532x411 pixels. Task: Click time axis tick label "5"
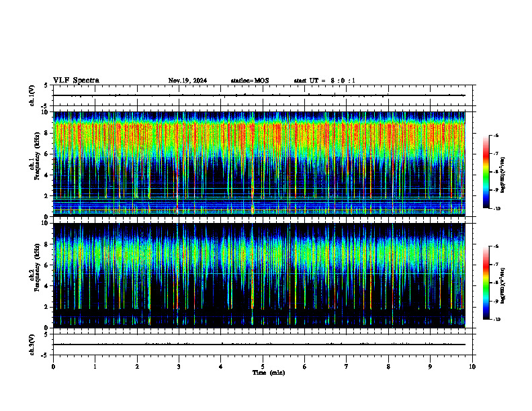click(x=263, y=367)
